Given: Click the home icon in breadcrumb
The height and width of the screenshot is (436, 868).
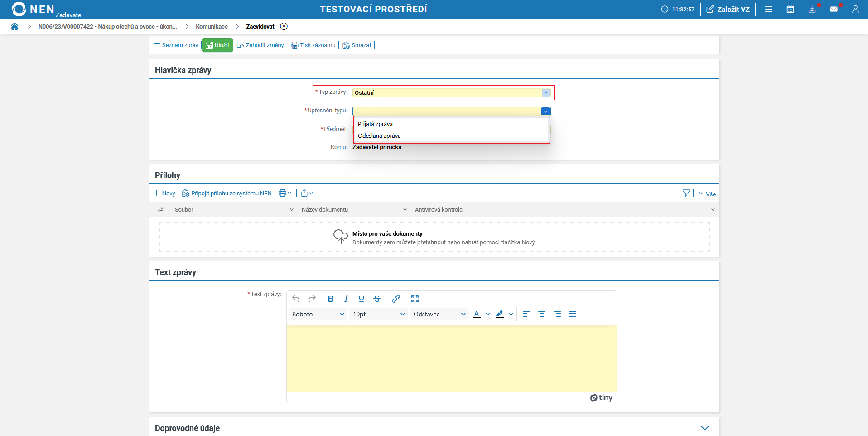Looking at the screenshot, I should click(14, 26).
